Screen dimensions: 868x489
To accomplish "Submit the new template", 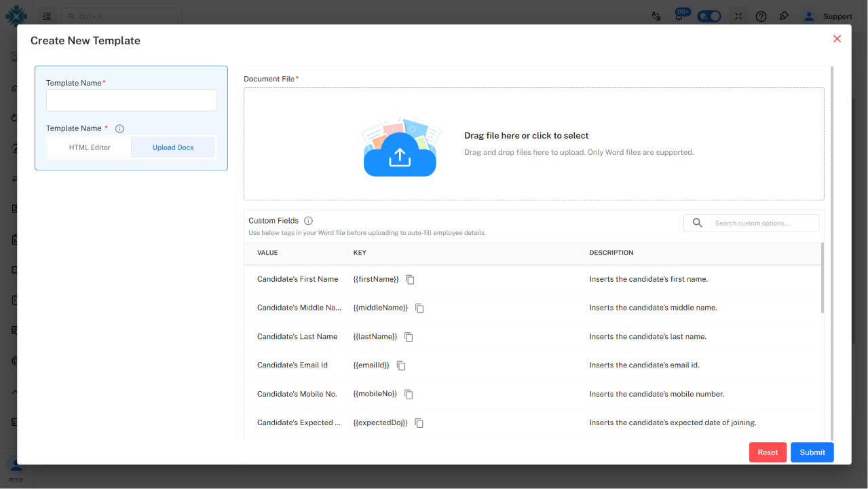I will click(812, 452).
